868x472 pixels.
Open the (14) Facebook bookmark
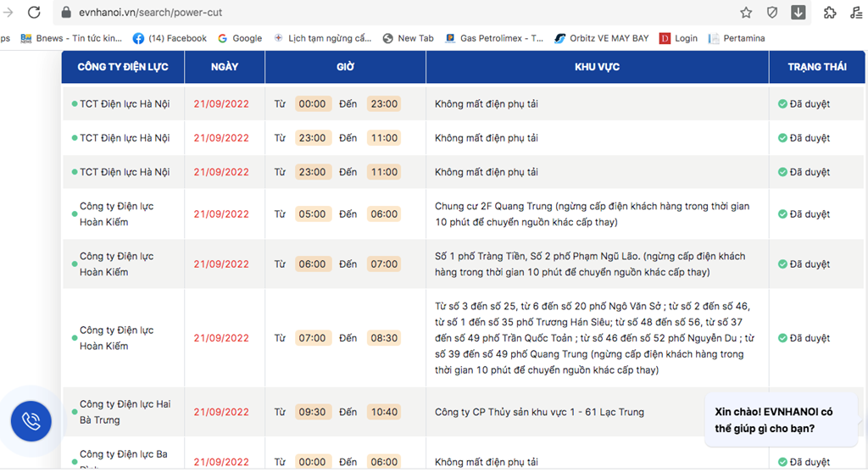(x=170, y=38)
